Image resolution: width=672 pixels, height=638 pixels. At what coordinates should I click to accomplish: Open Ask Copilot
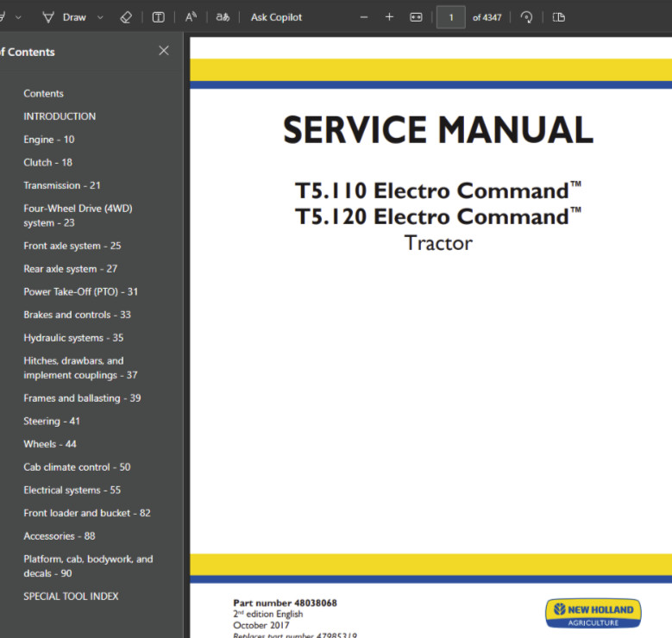[276, 17]
